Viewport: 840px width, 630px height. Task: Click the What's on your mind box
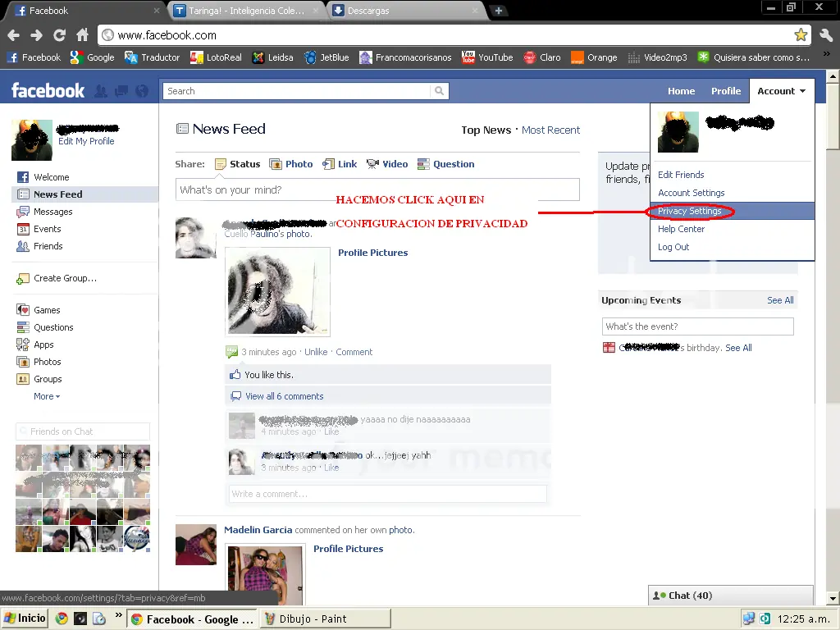377,189
